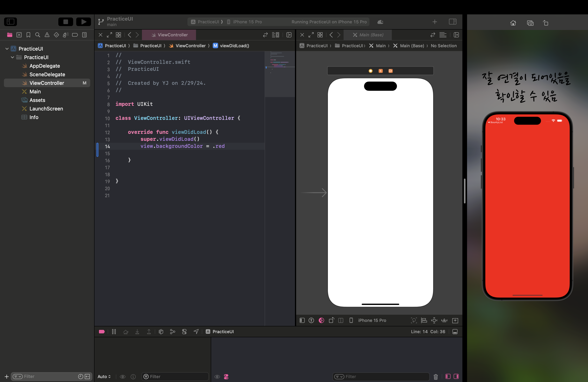The image size is (588, 382).
Task: Open the Breakpoint navigator icon
Action: pyautogui.click(x=75, y=35)
